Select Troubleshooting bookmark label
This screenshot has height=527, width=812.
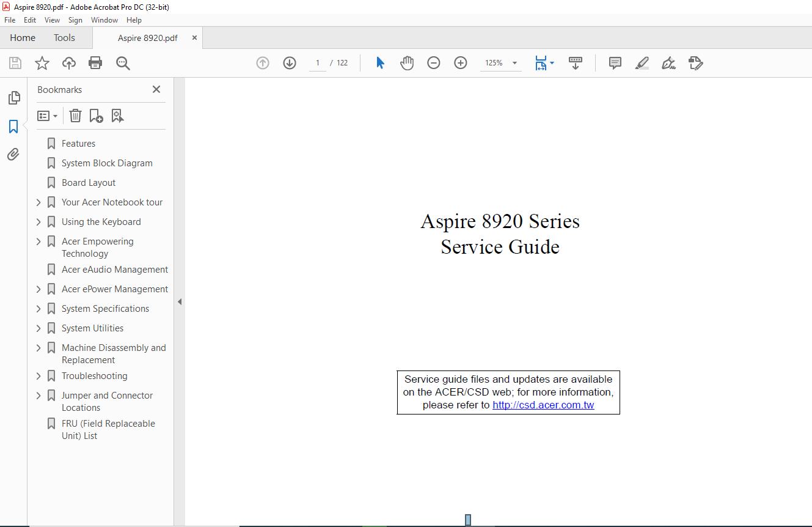click(x=94, y=376)
